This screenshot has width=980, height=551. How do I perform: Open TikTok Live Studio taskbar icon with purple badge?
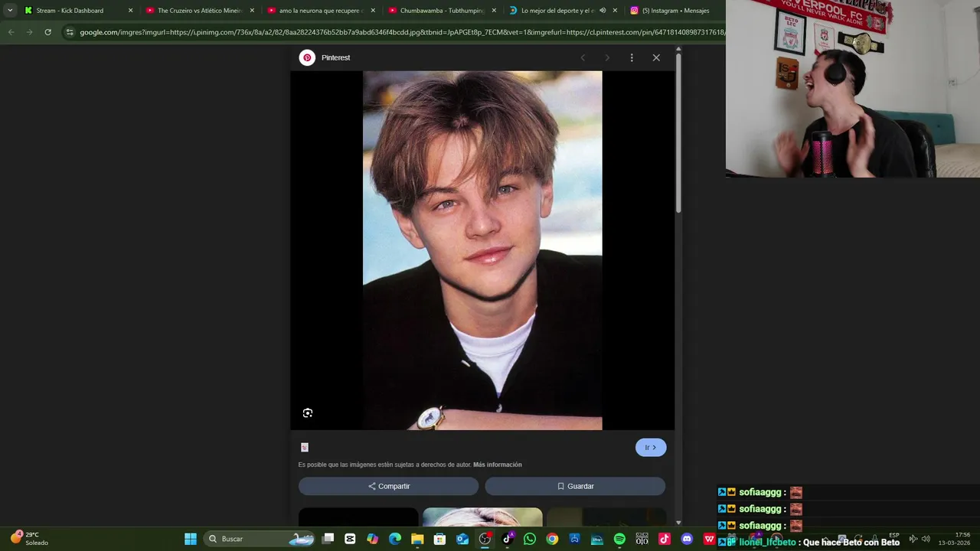point(508,539)
